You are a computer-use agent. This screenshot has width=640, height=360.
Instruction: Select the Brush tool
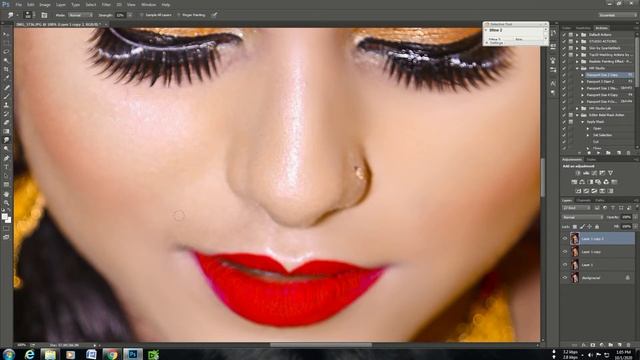coord(6,96)
